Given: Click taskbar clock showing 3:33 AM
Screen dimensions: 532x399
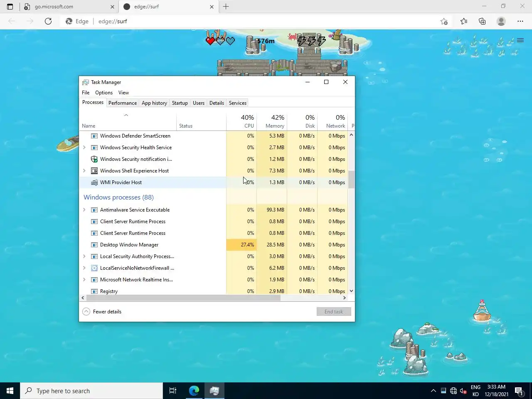Looking at the screenshot, I should click(496, 391).
